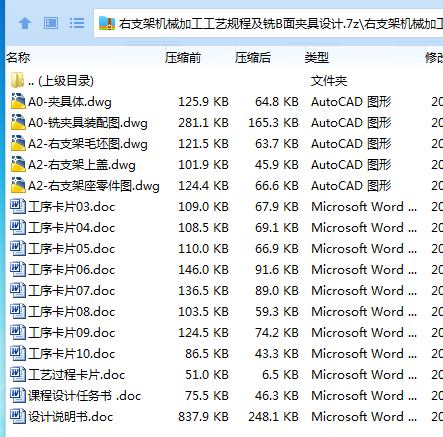This screenshot has height=437, width=443.
Task: Click DWG icon of A2-右支架毛坯图.dwg
Action: click(x=18, y=143)
